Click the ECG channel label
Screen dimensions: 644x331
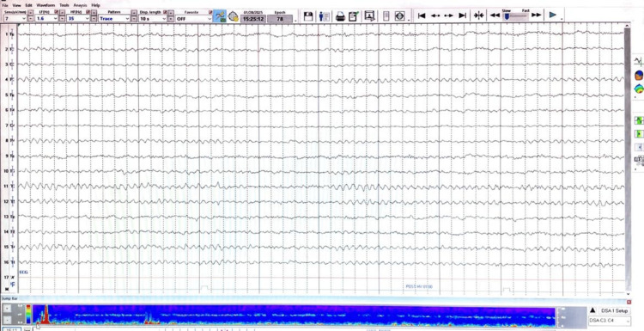click(23, 273)
